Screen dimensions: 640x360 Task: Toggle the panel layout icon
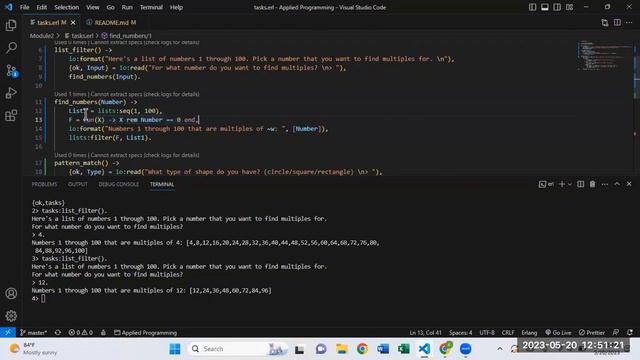544,7
